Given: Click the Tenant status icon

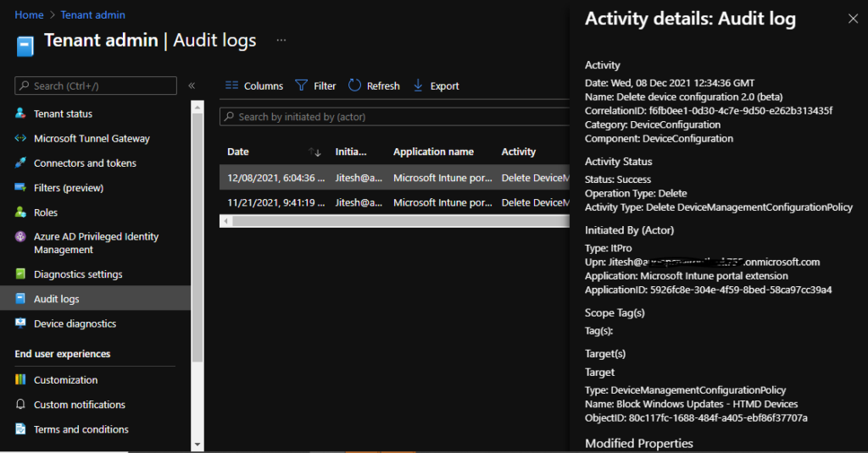Looking at the screenshot, I should [x=20, y=113].
